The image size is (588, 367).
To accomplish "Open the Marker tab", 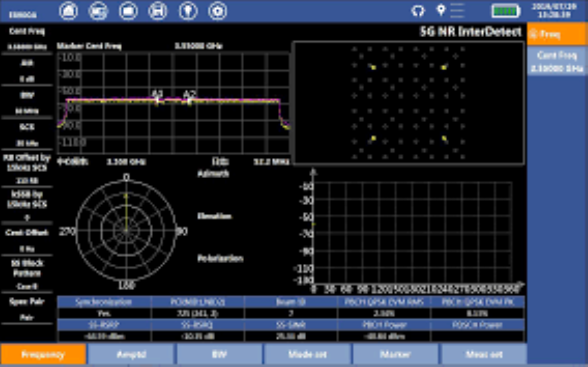I will tap(395, 354).
